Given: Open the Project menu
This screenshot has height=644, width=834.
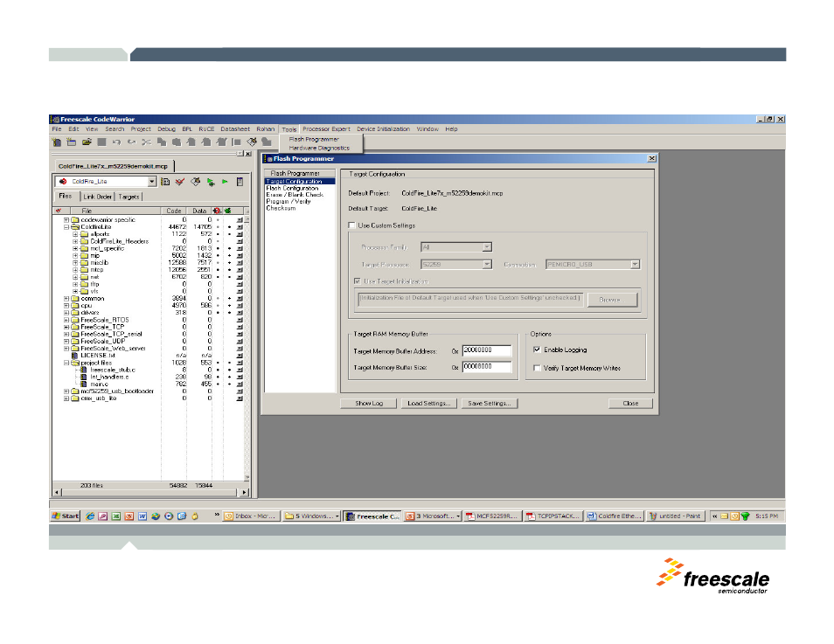Looking at the screenshot, I should pyautogui.click(x=141, y=129).
